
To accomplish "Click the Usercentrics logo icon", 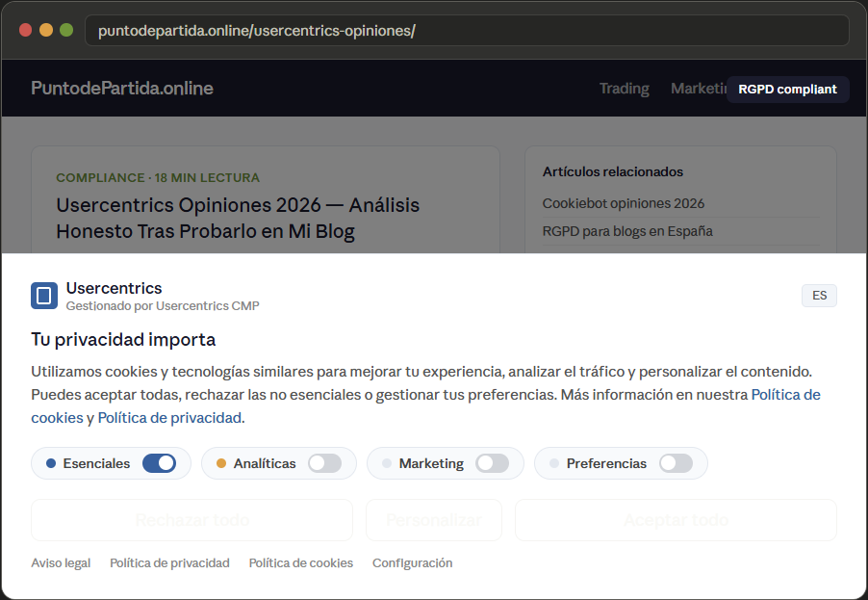I will (43, 295).
